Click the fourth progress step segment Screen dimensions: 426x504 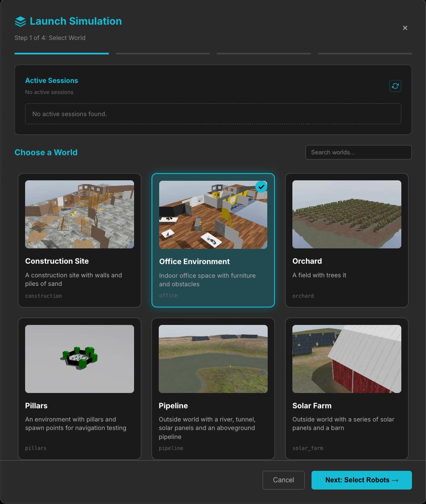click(365, 54)
